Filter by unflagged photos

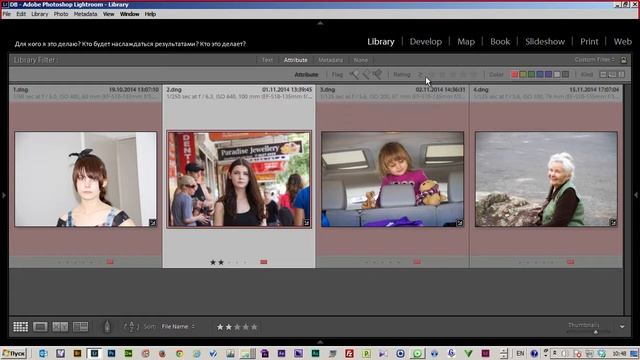pyautogui.click(x=366, y=74)
